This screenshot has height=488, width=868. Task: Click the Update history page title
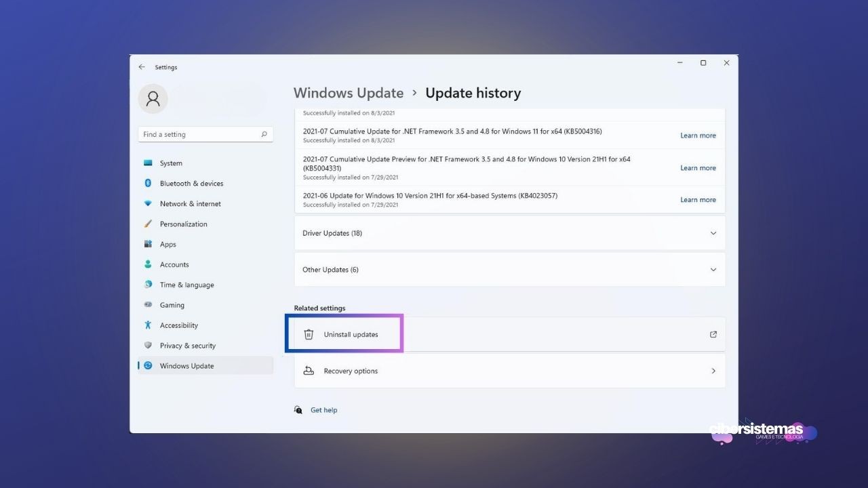pos(473,93)
